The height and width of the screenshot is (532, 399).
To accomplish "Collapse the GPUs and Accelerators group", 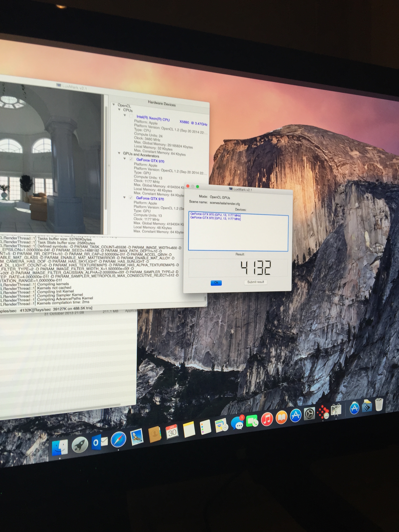I will (x=119, y=153).
